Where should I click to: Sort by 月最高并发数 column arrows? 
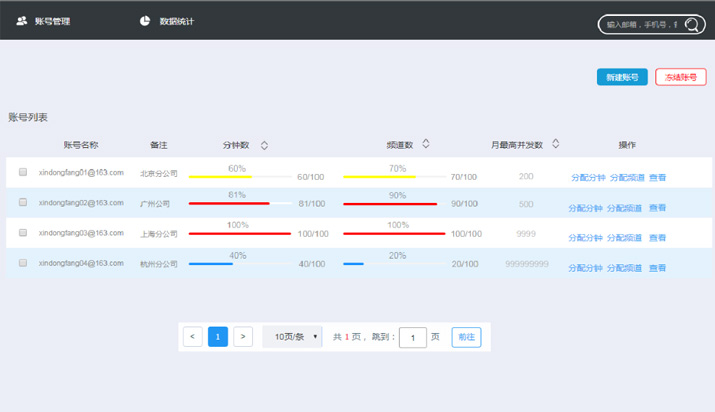[556, 144]
